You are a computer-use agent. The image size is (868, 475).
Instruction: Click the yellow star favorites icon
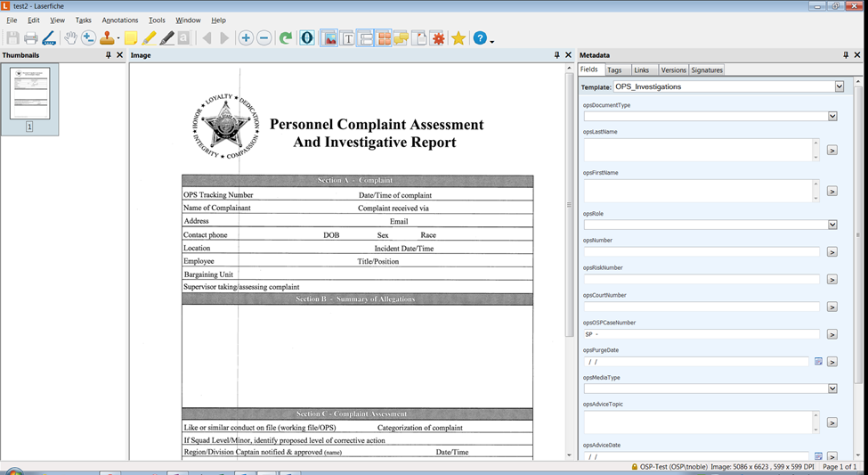(x=458, y=38)
